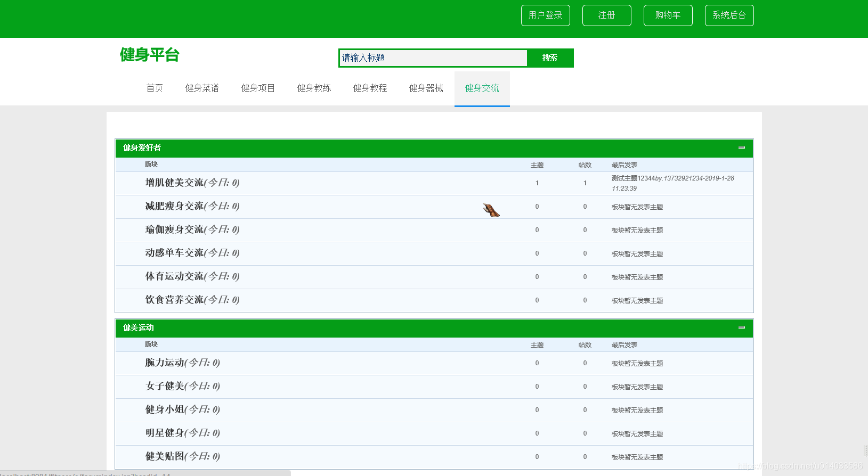The height and width of the screenshot is (476, 868).
Task: Open last post 测试主题12344
Action: click(x=633, y=178)
